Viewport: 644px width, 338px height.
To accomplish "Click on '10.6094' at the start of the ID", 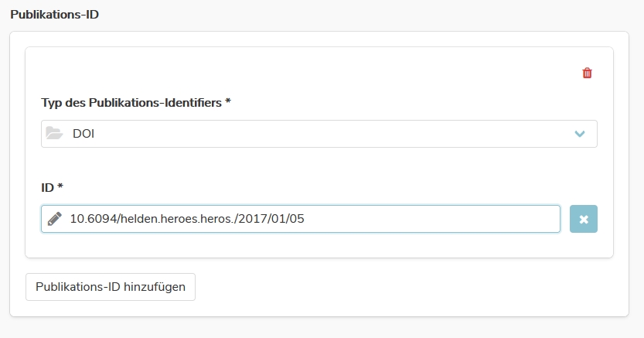I will pyautogui.click(x=94, y=219).
